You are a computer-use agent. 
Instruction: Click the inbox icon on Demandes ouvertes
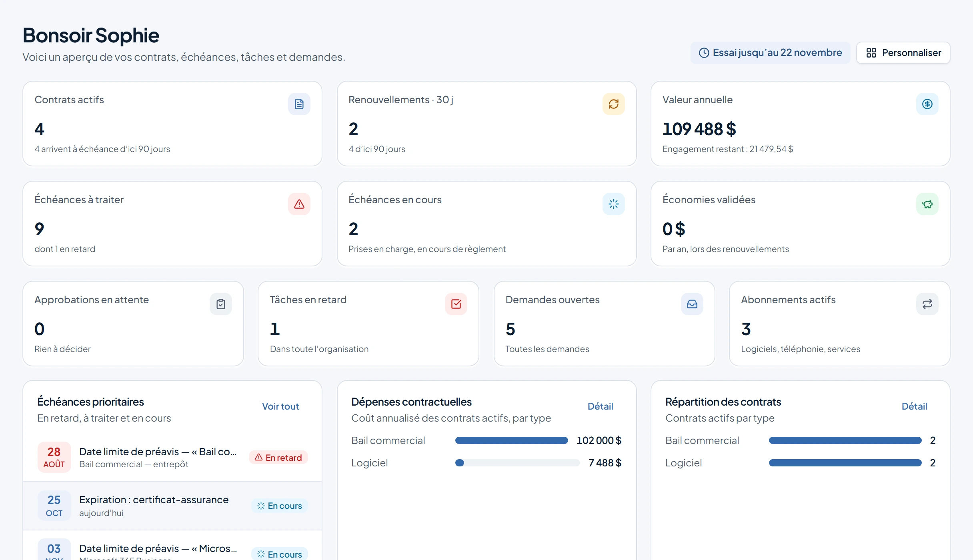click(692, 304)
